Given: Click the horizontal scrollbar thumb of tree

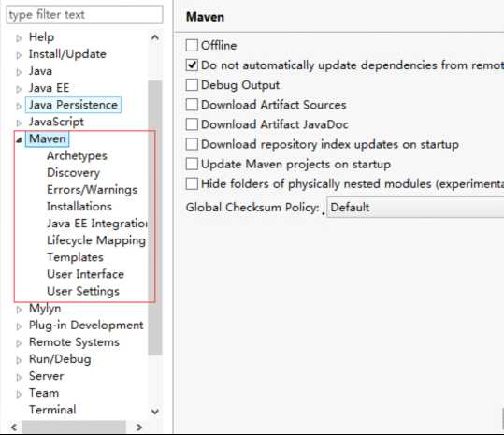Looking at the screenshot, I should coord(74,428).
